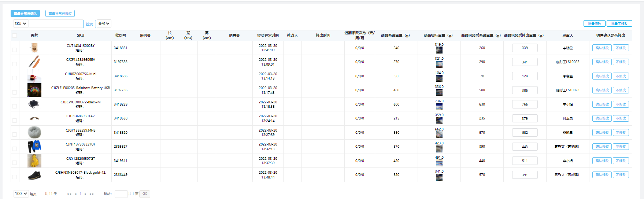Open product image for CJJCWGD00372-Black-M
Image resolution: width=644 pixels, height=199 pixels.
[34, 104]
